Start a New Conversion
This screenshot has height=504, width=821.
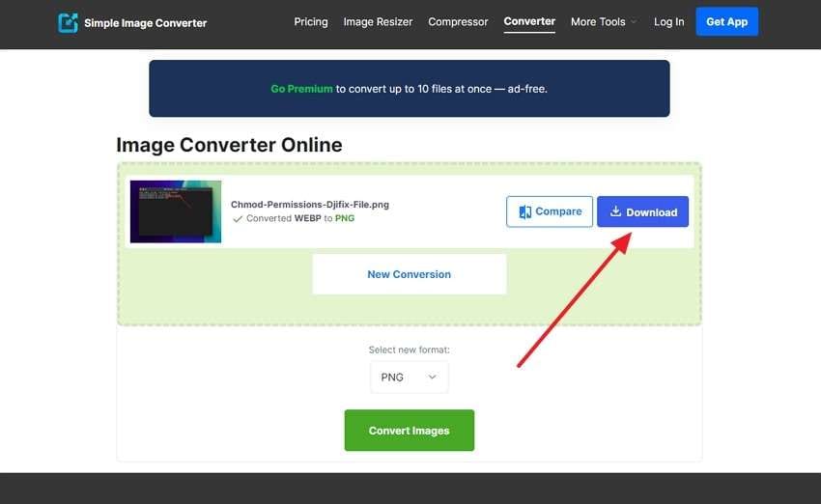click(x=409, y=274)
